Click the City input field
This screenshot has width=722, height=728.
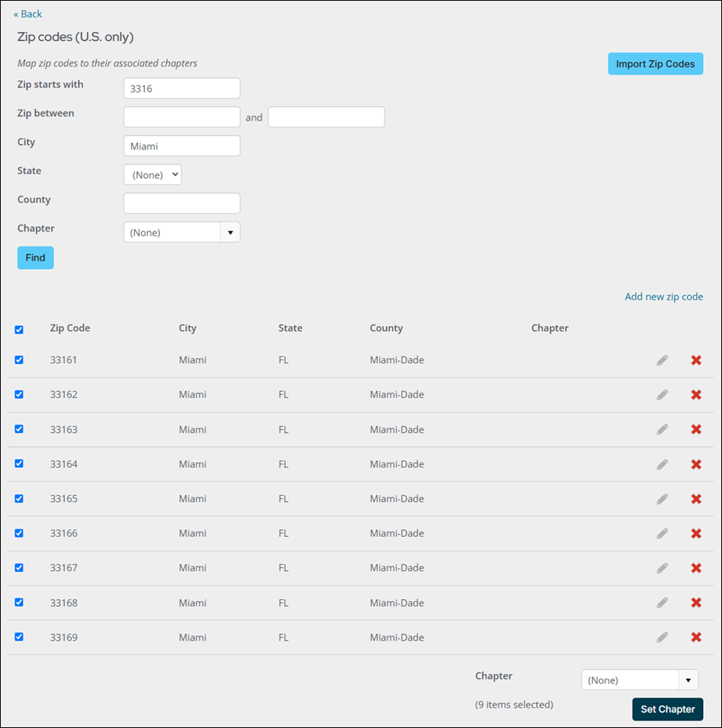[x=181, y=146]
